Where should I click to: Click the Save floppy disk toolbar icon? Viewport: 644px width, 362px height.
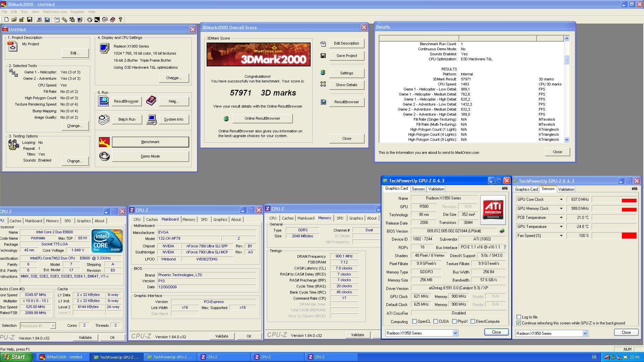pyautogui.click(x=30, y=20)
